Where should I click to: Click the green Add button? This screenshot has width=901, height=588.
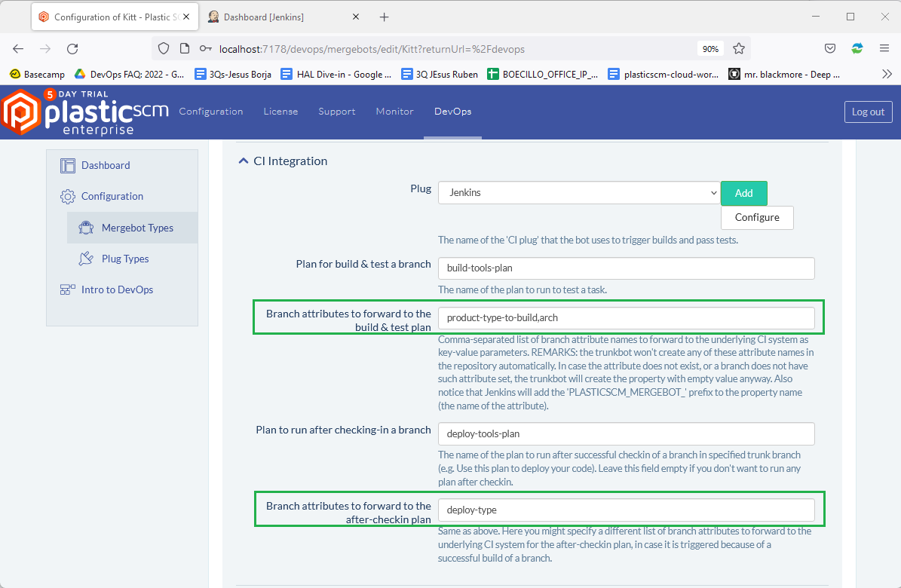point(743,193)
